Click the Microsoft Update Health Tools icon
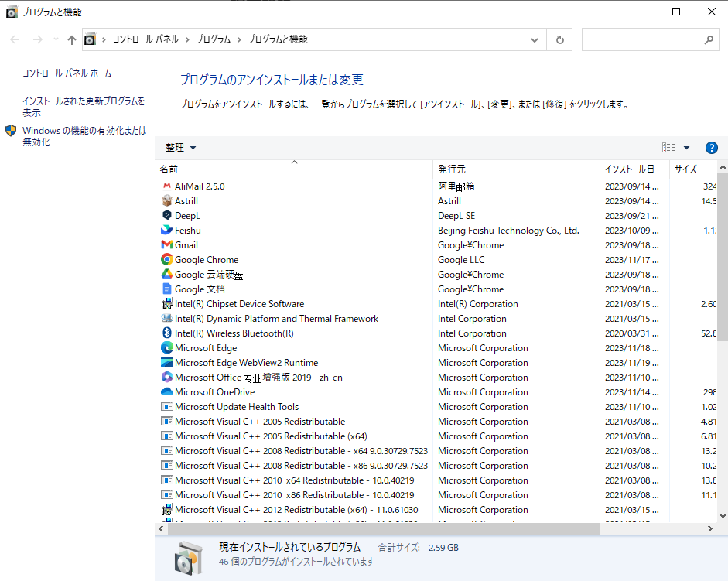Viewport: 728px width, 581px height. 166,406
